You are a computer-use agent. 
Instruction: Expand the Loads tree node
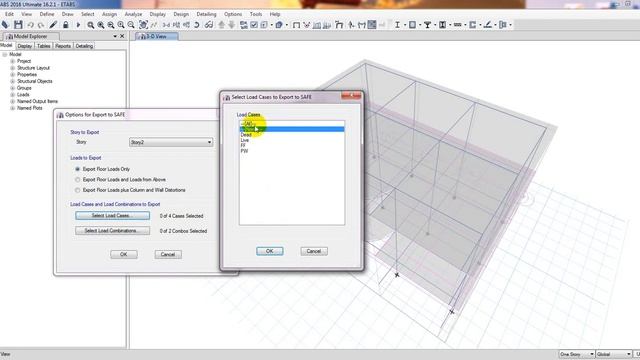tap(13, 95)
